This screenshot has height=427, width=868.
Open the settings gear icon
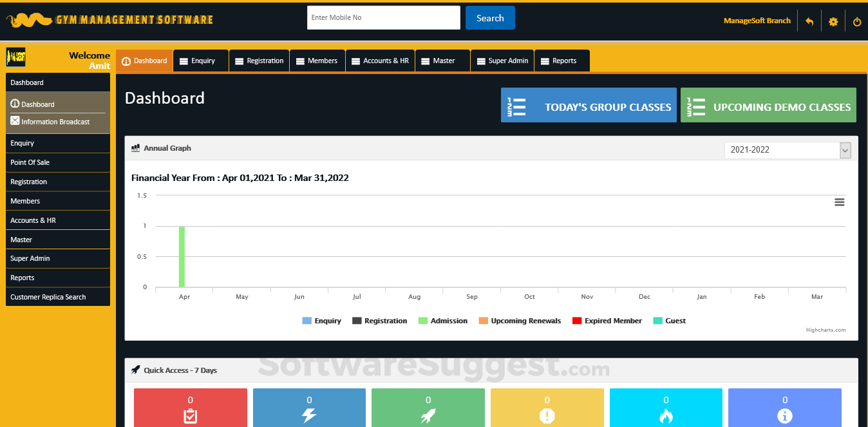[833, 22]
